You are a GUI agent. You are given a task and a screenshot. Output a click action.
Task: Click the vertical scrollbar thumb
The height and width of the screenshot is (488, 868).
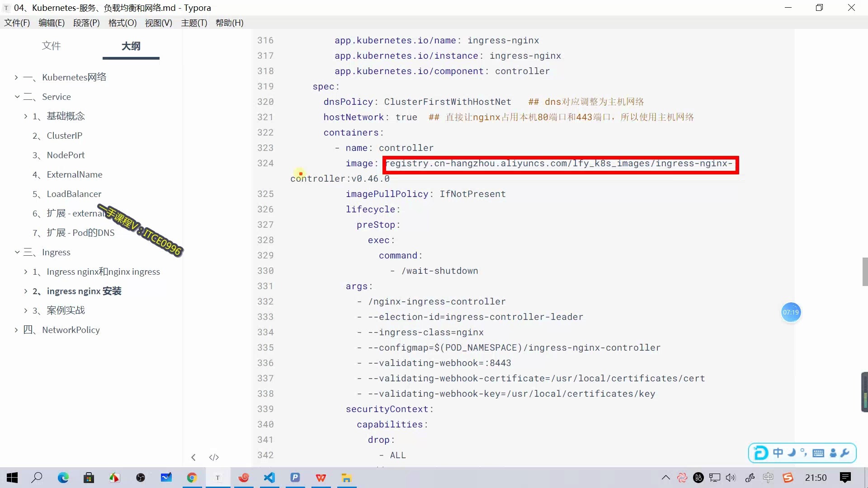(864, 271)
